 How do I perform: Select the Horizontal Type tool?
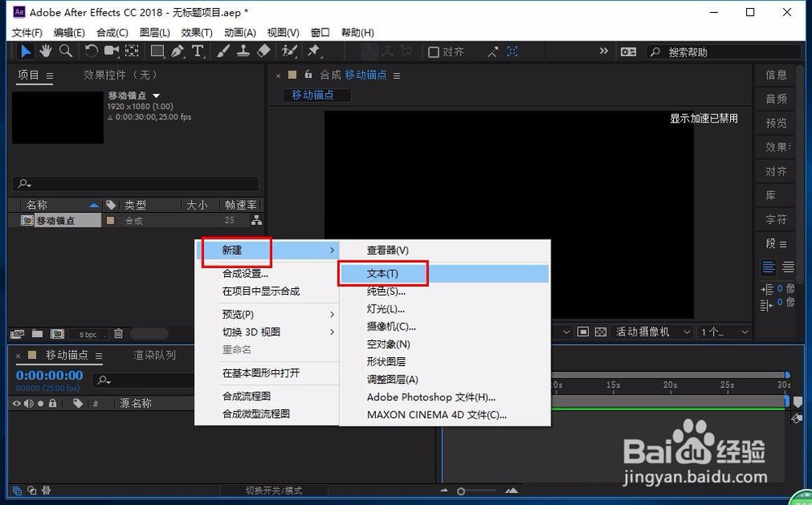tap(198, 51)
